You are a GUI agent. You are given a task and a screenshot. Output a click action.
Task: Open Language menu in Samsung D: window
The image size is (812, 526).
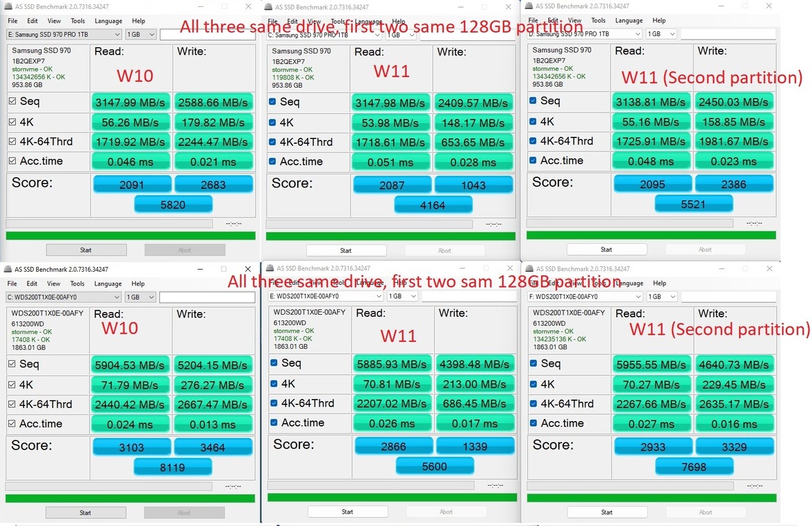(629, 20)
